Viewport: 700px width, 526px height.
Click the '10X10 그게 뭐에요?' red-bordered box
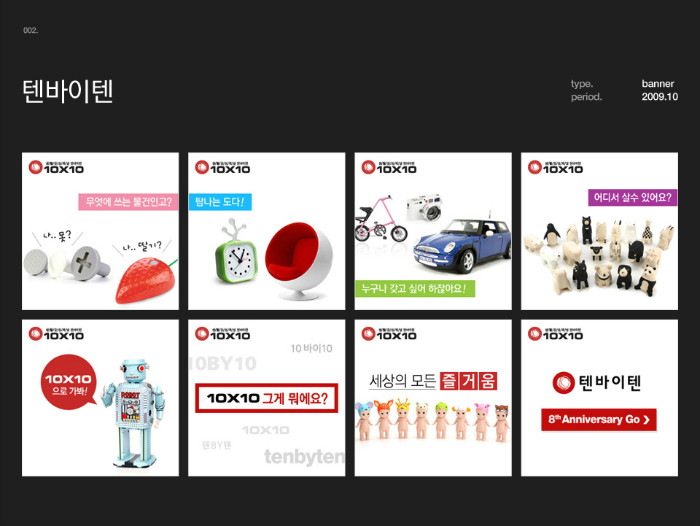267,398
